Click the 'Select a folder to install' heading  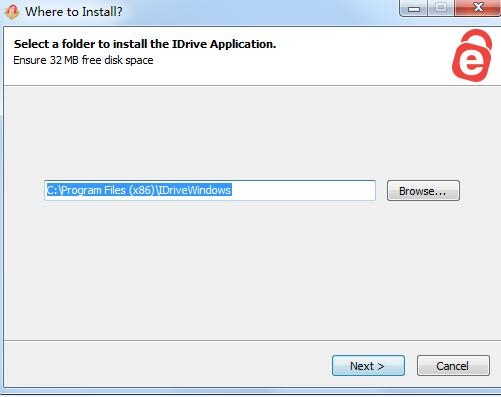pos(145,44)
